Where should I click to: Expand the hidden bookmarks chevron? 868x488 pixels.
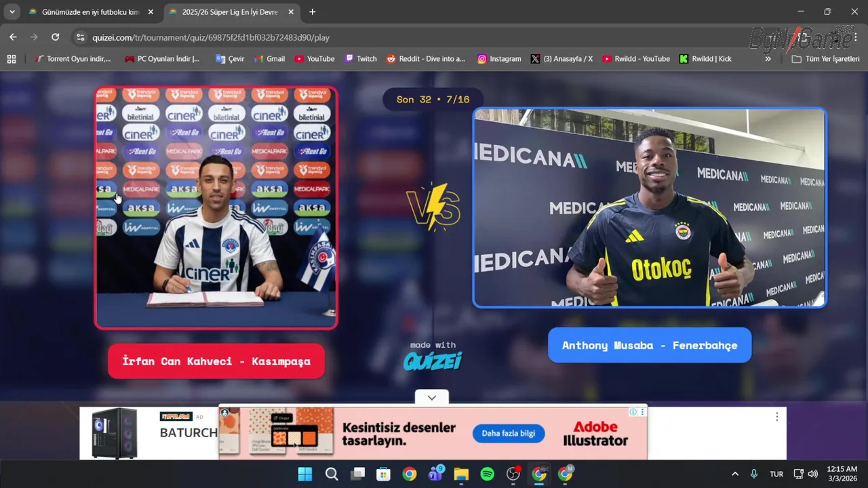click(768, 59)
